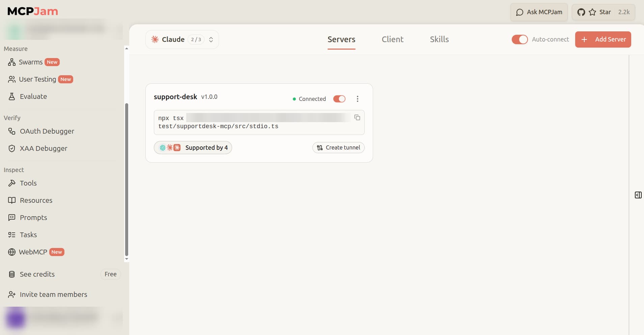Copy the support-desk command
Image resolution: width=644 pixels, height=335 pixels.
357,117
